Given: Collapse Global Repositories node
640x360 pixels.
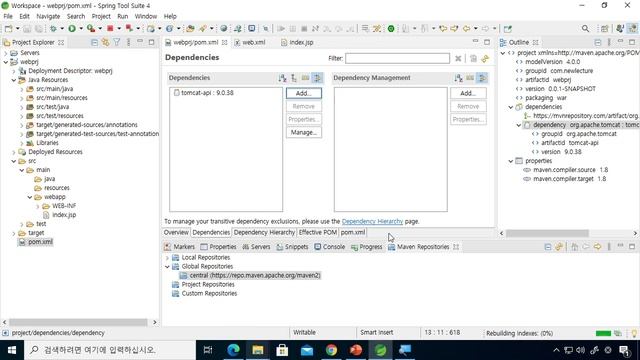Looking at the screenshot, I should [x=167, y=267].
